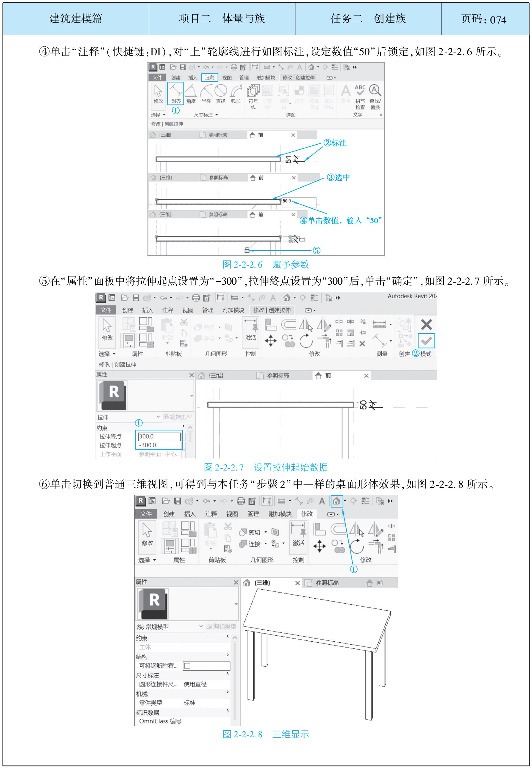Switch to 前 view tab in figure 2-2-2.8
This screenshot has height=768, width=532.
click(x=375, y=583)
